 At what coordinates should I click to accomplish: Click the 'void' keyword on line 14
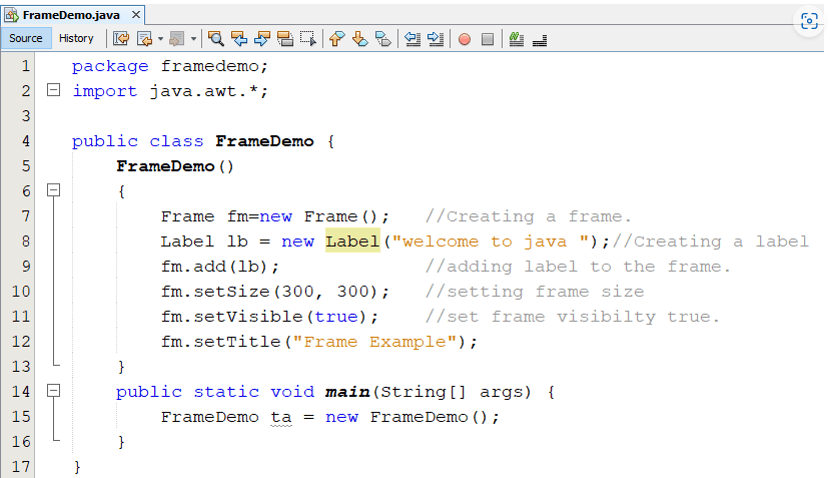point(292,392)
